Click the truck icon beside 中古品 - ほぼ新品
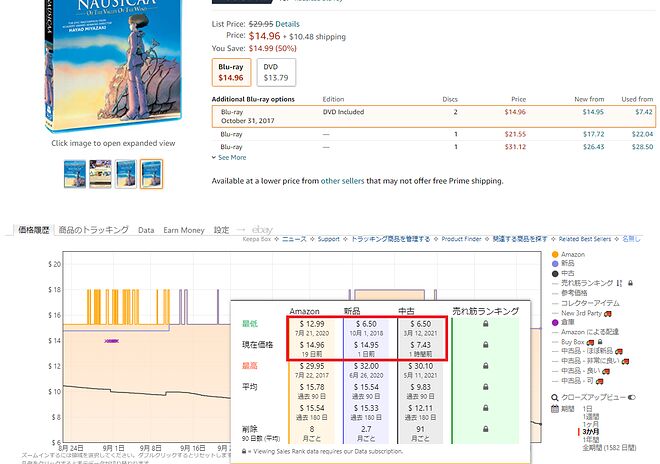 [x=619, y=351]
